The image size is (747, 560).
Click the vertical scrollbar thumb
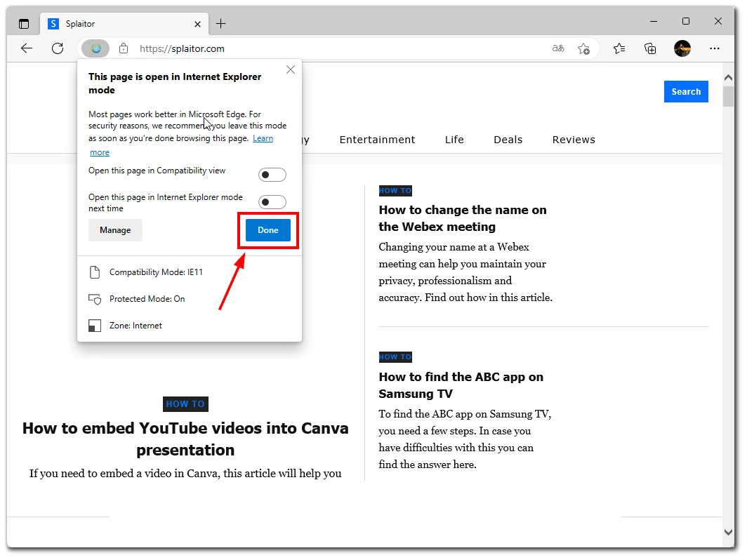(728, 96)
